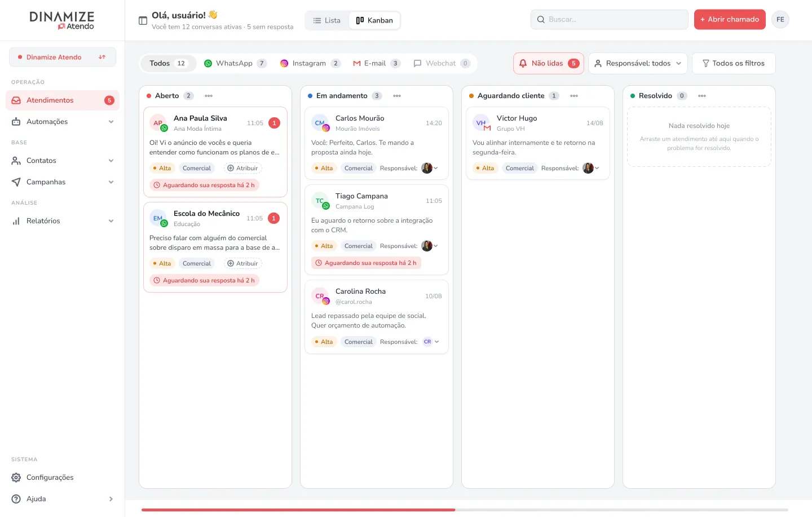812x517 pixels.
Task: Click Carolina Rocha avatar
Action: click(320, 296)
